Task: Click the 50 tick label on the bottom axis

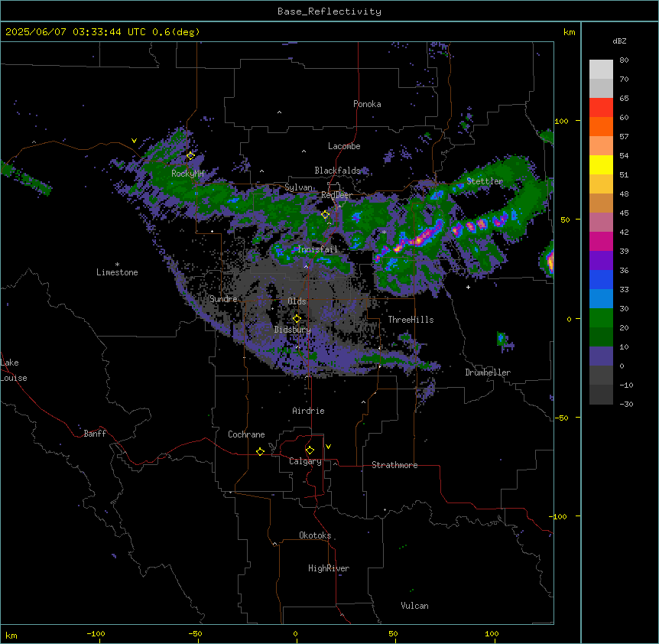Action: pos(392,633)
